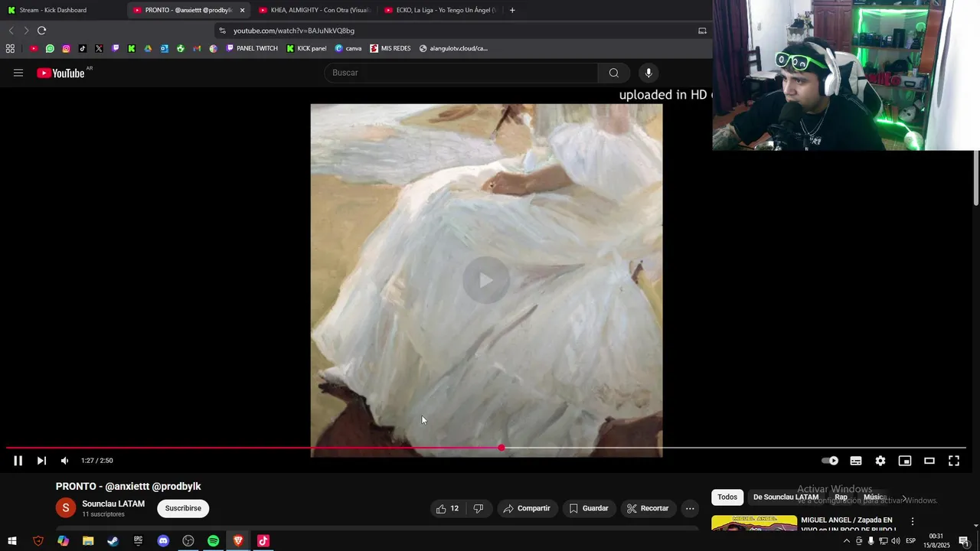
Task: Close the PRONTO browser tab
Action: (x=242, y=10)
